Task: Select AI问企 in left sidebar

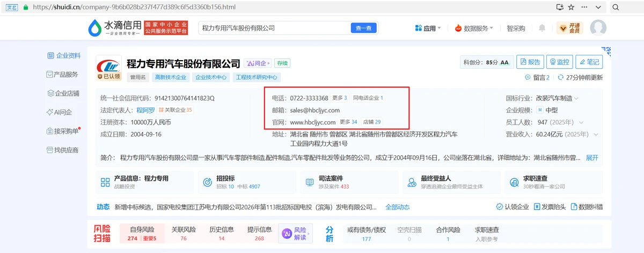Action: pos(60,112)
